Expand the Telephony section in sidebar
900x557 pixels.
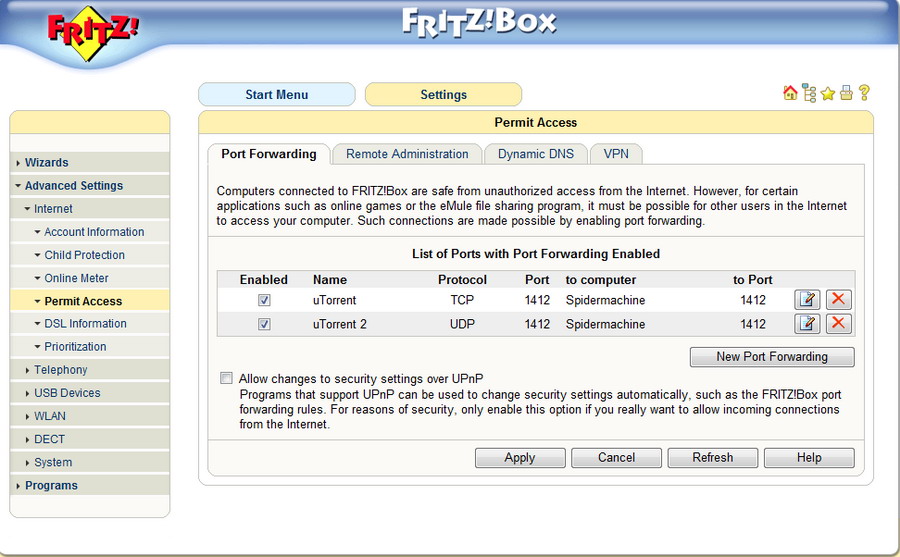click(x=60, y=370)
